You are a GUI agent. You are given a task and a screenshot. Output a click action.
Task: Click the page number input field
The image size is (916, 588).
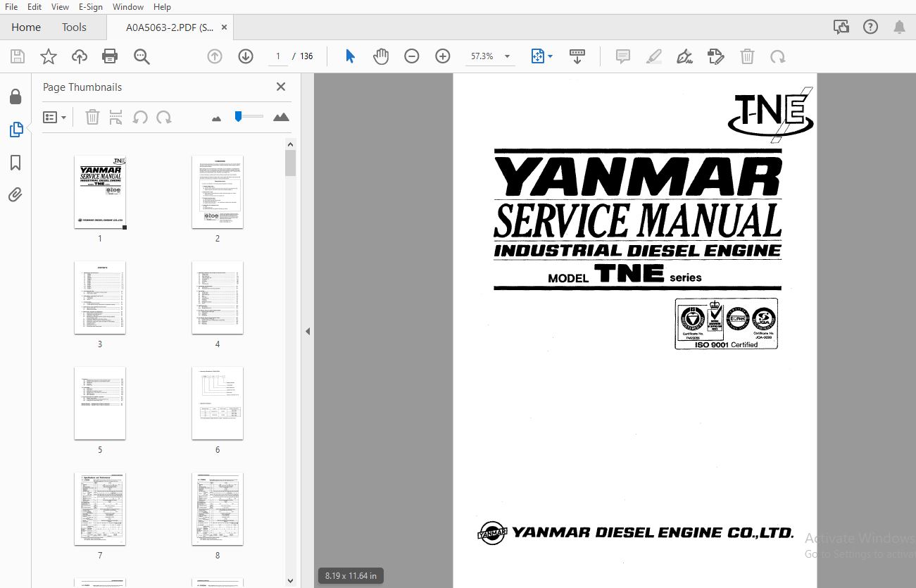(278, 56)
